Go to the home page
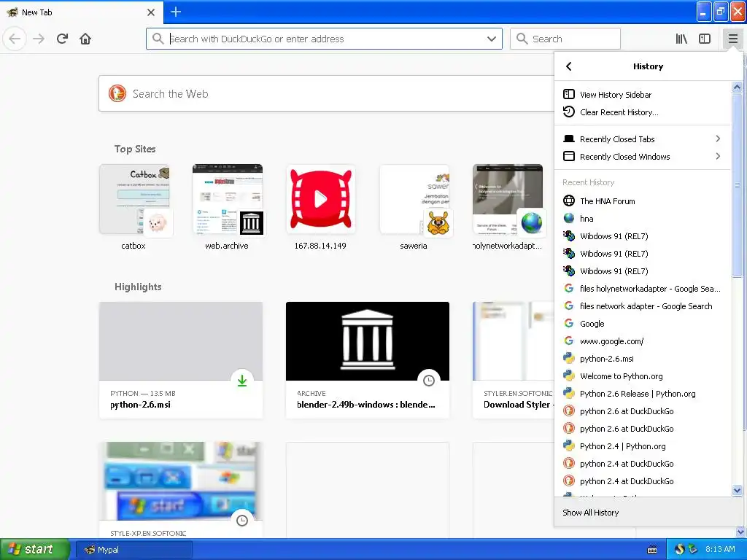Image resolution: width=747 pixels, height=560 pixels. click(85, 39)
